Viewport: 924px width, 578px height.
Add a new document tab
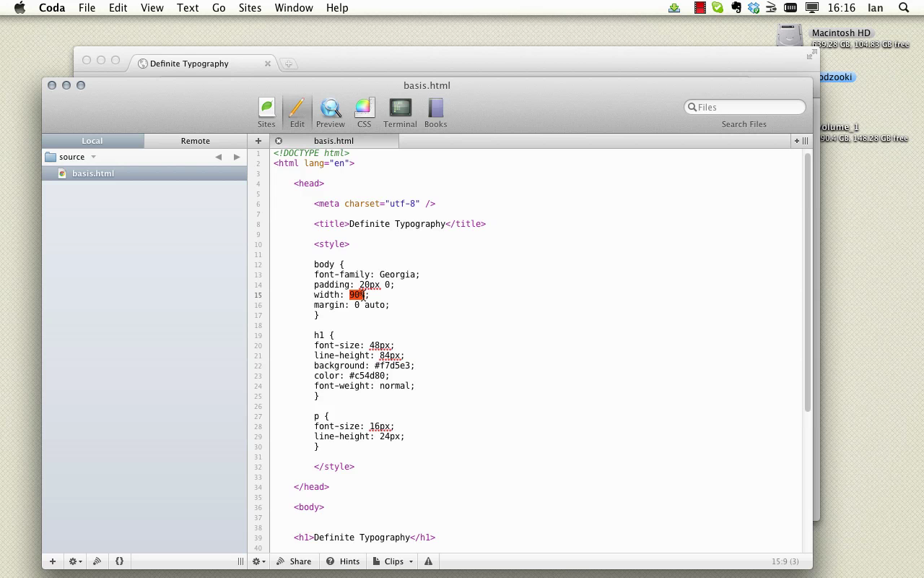pyautogui.click(x=258, y=141)
